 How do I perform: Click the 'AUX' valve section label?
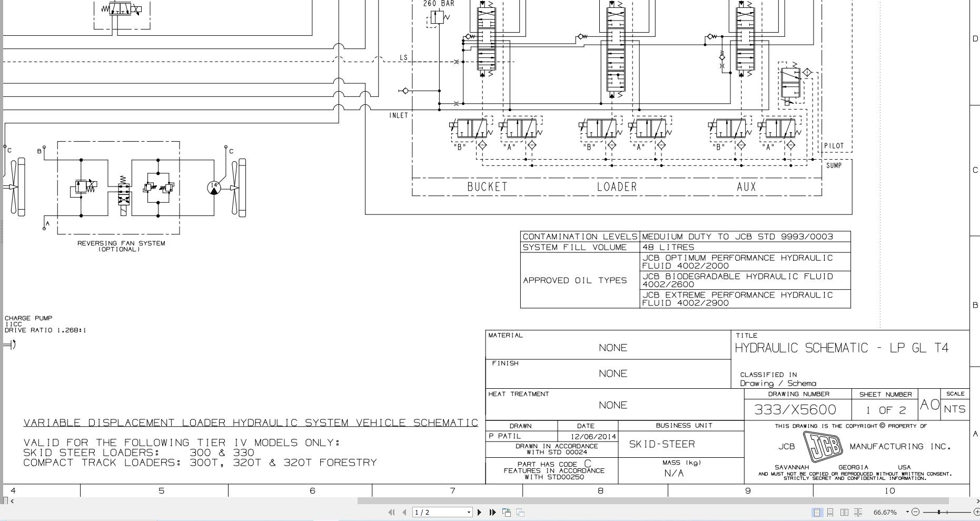(746, 186)
